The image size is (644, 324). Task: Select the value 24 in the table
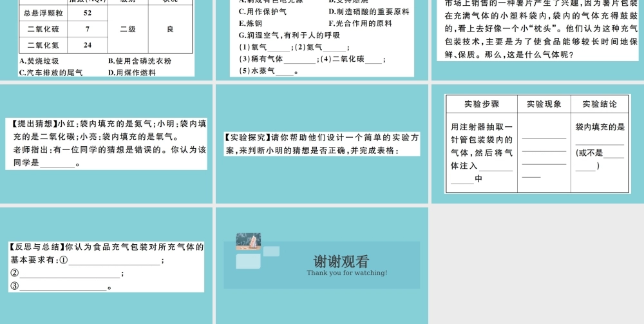[88, 45]
